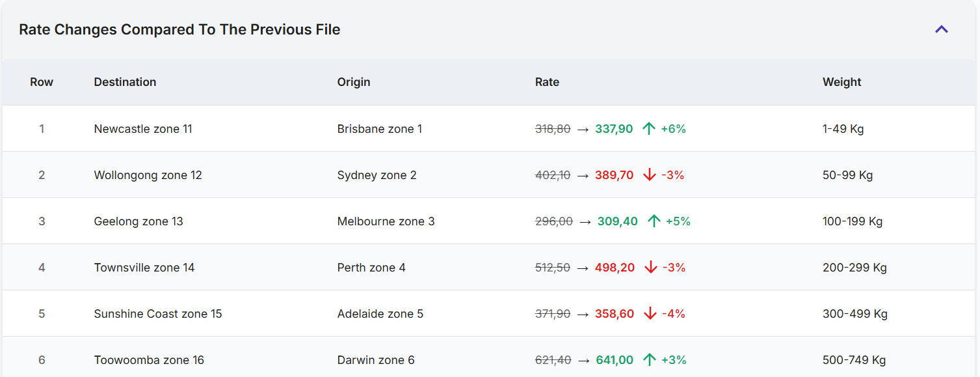The width and height of the screenshot is (980, 377).
Task: Click the +3% change for Toowoomba
Action: 674,360
